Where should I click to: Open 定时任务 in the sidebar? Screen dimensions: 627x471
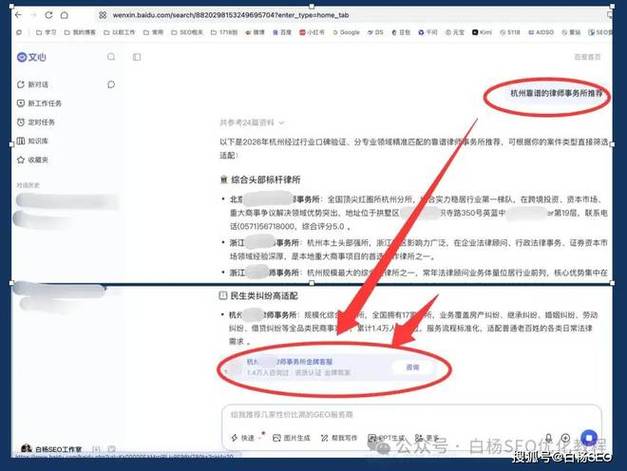point(36,122)
